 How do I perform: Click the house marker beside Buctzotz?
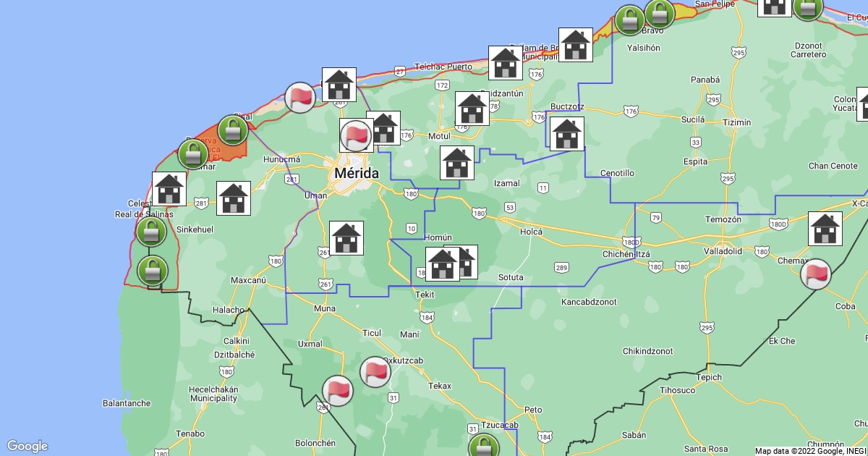pyautogui.click(x=567, y=134)
